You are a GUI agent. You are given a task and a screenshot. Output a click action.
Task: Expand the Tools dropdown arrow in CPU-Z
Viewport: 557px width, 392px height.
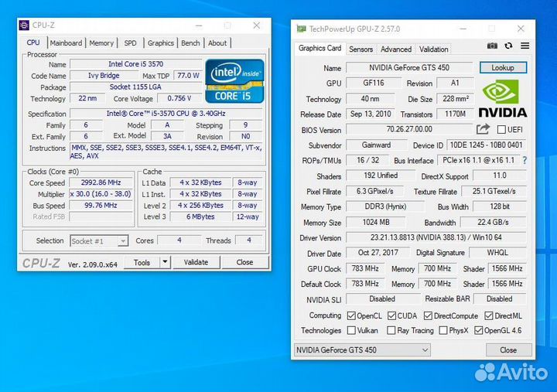(165, 262)
